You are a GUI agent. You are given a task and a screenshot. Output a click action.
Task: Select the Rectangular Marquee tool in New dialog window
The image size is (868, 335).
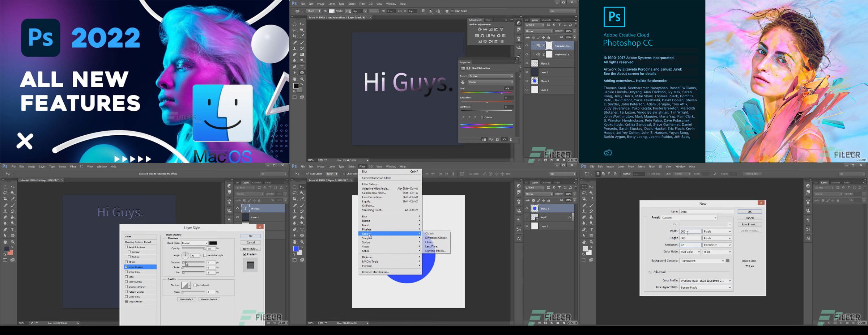(584, 187)
